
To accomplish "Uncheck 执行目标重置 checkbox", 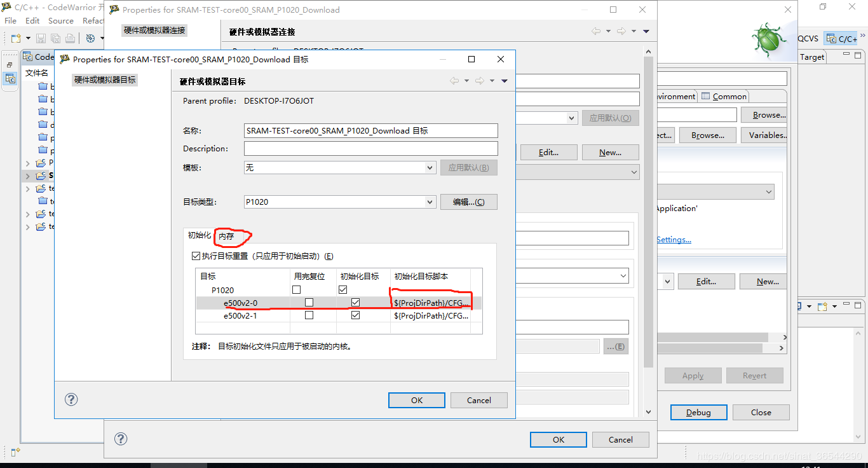I will click(x=196, y=256).
